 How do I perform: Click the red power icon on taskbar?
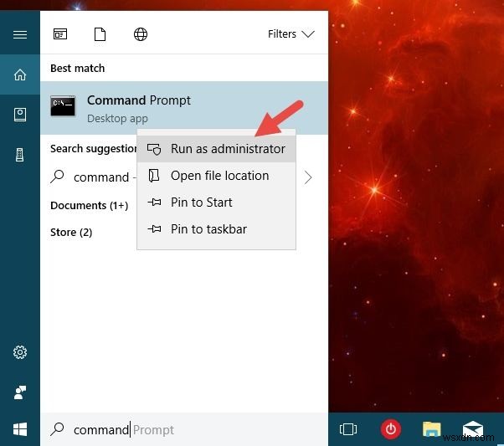point(390,429)
